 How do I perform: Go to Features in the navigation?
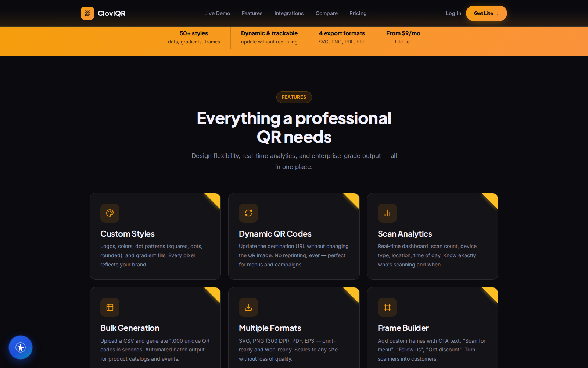coord(252,13)
